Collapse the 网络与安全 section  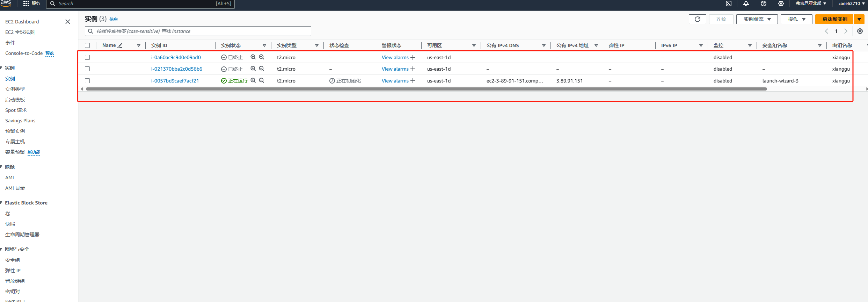click(x=1, y=249)
